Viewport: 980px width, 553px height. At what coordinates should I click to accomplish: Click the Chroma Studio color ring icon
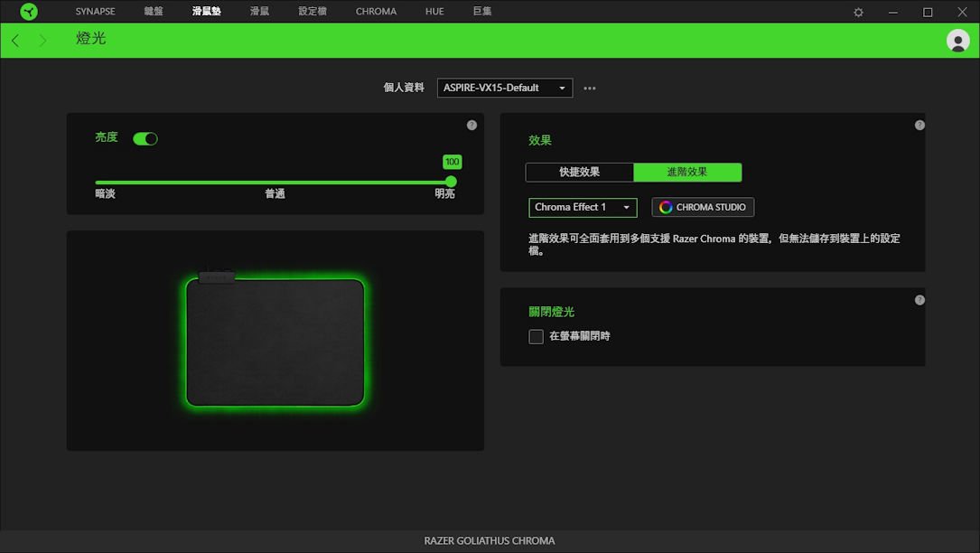coord(666,207)
